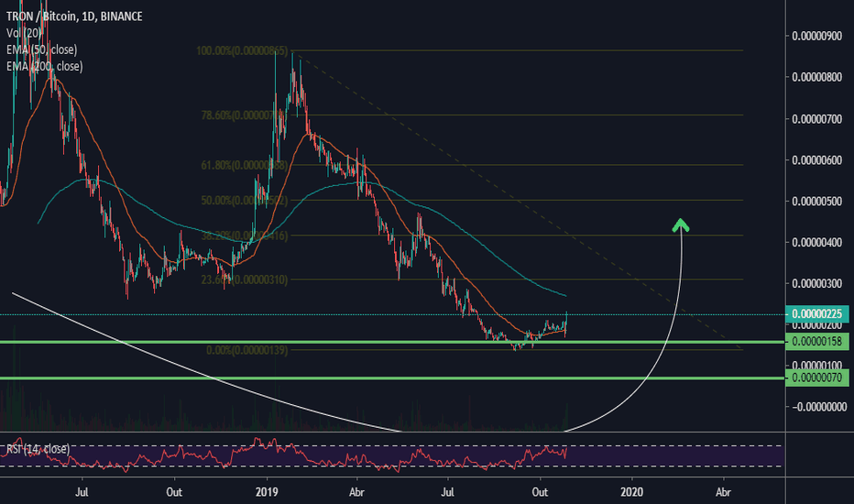This screenshot has width=854, height=504.
Task: Click the green price tag 0.00000158
Action: pyautogui.click(x=817, y=342)
